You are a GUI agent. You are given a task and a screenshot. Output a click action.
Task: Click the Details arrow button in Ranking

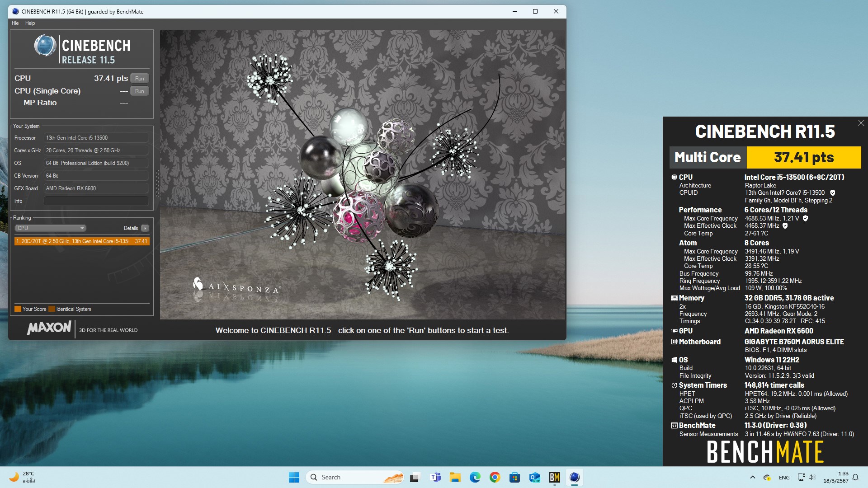(145, 228)
